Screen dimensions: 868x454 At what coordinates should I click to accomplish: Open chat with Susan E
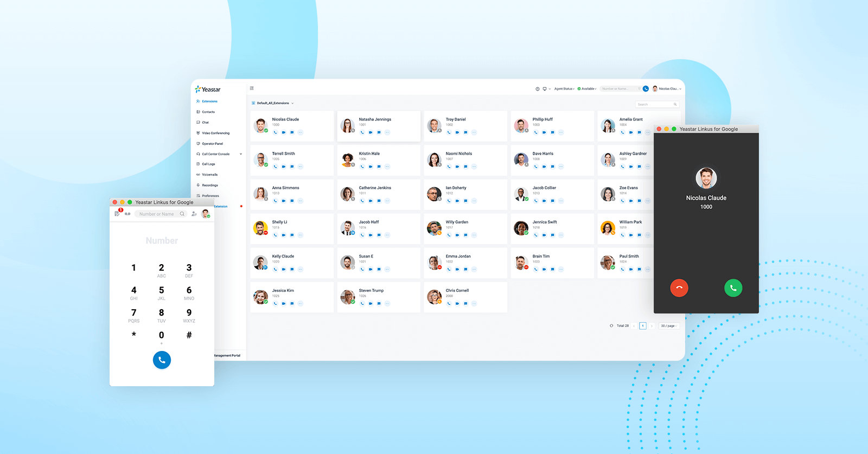pos(379,269)
